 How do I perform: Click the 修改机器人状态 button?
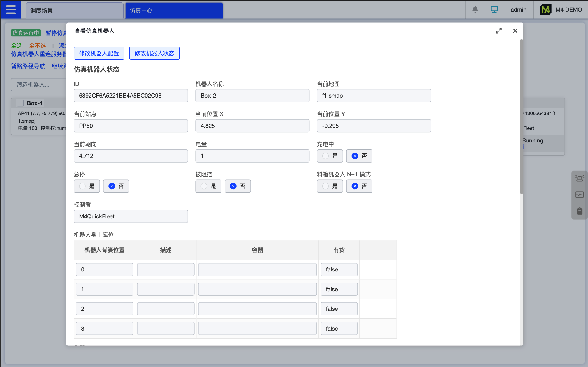pyautogui.click(x=154, y=53)
